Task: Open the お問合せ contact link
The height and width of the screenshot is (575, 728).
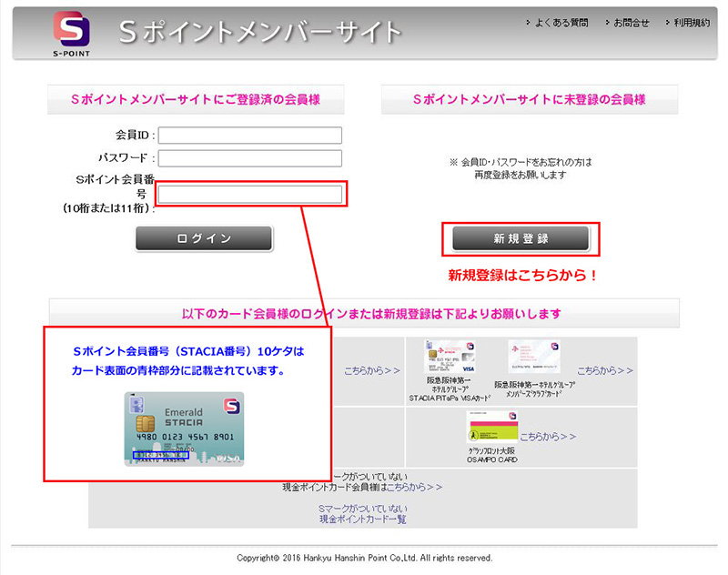Action: click(x=630, y=22)
